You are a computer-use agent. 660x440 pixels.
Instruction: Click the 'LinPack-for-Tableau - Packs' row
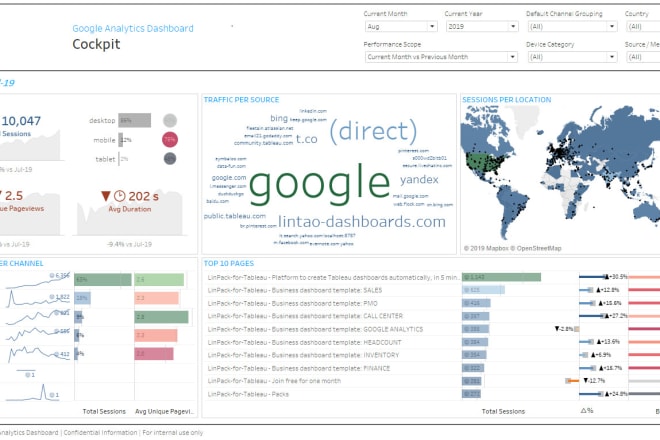[x=248, y=394]
